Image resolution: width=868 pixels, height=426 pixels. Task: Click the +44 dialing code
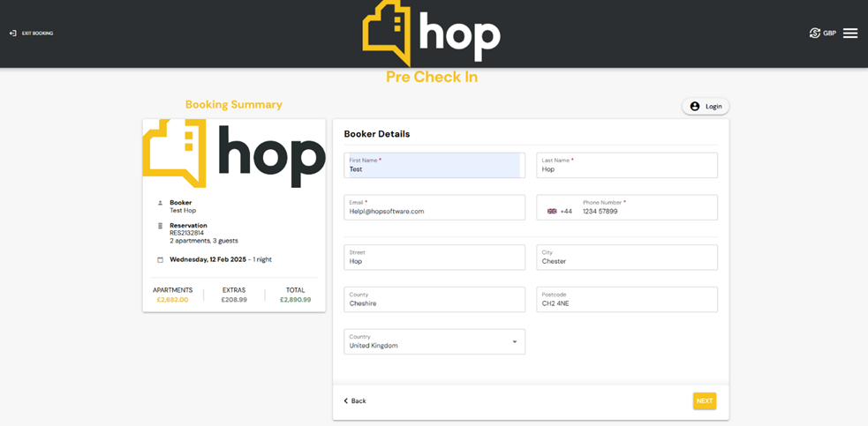click(566, 212)
